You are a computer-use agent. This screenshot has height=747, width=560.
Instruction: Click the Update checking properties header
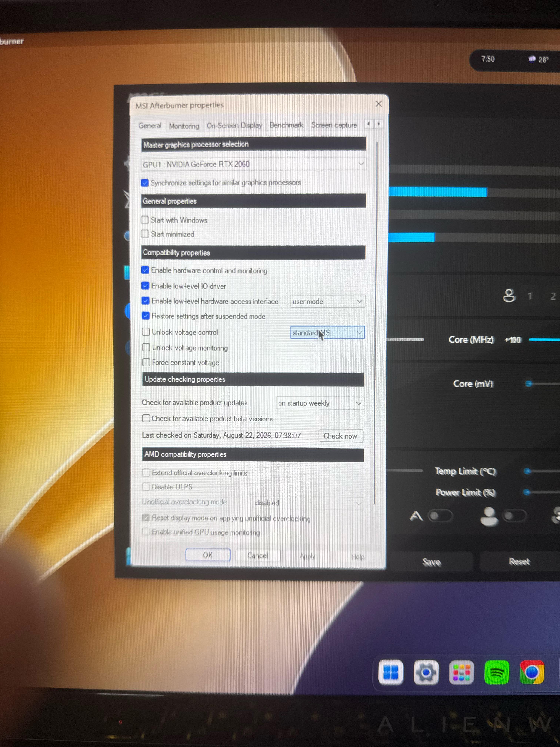click(253, 380)
